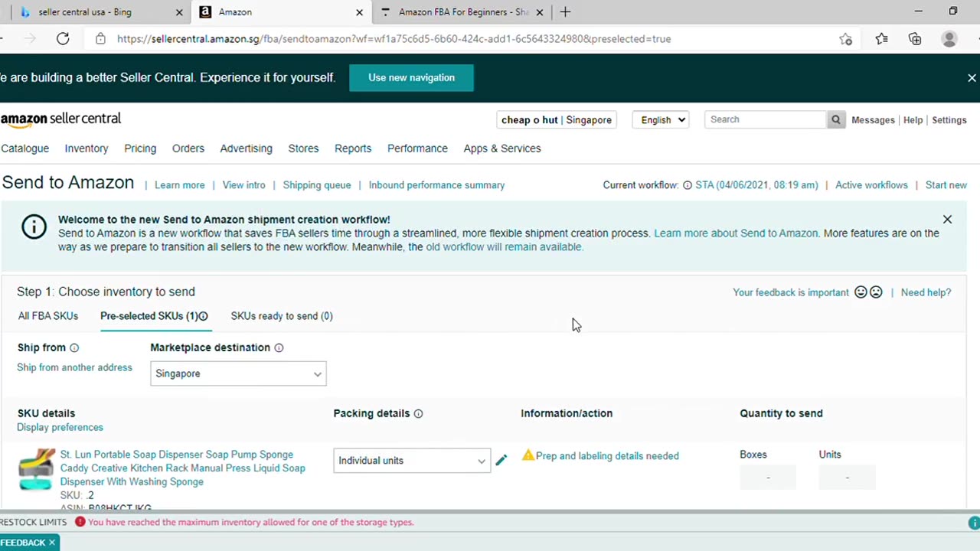The height and width of the screenshot is (551, 980).
Task: Open the Inbound performance summary link
Action: point(436,185)
